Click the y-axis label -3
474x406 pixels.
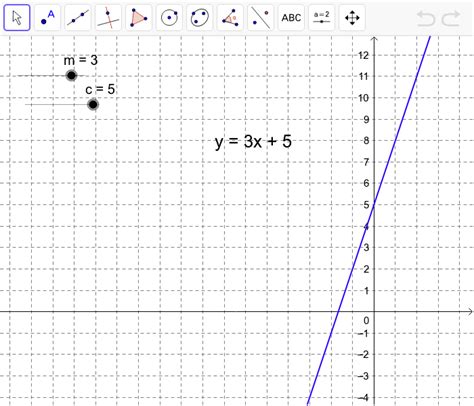[363, 376]
